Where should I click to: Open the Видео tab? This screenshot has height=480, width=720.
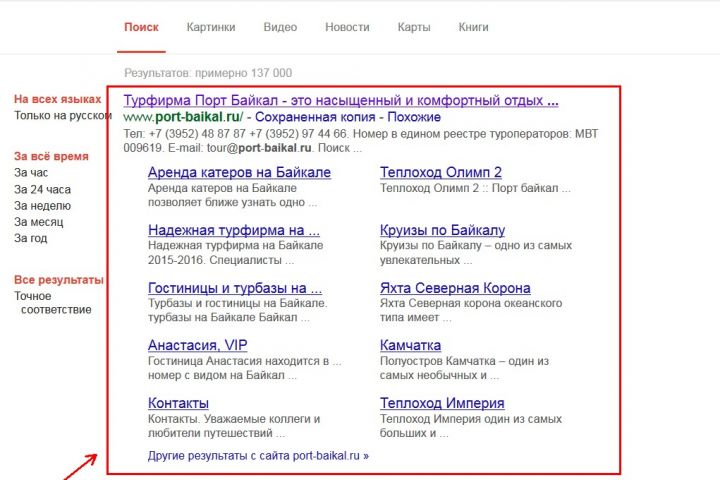(x=280, y=27)
